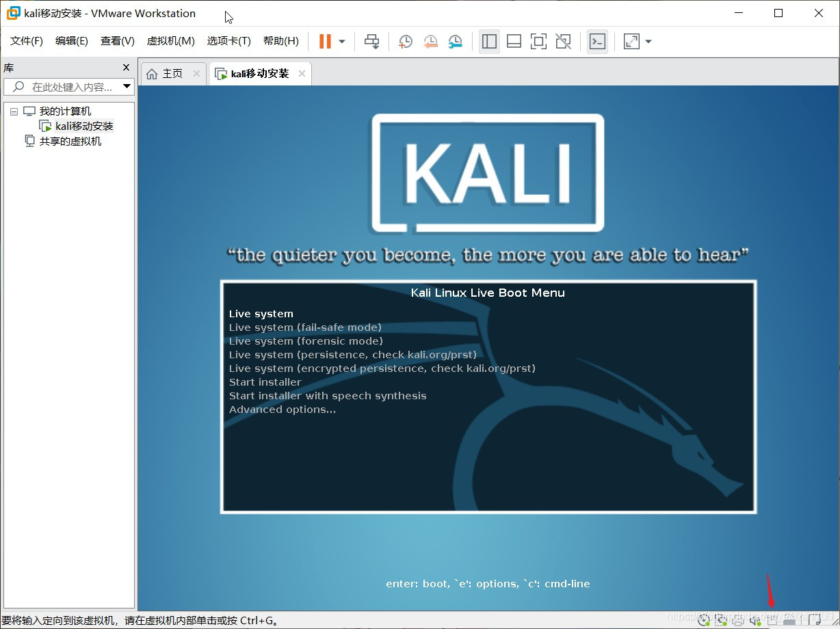
Task: Select 共享的虚拟机 in the library
Action: pyautogui.click(x=70, y=142)
